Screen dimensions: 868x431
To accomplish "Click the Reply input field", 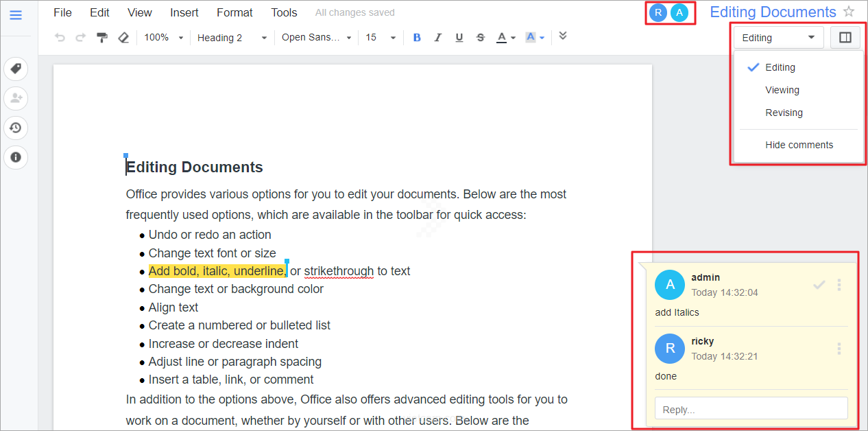I will [751, 409].
